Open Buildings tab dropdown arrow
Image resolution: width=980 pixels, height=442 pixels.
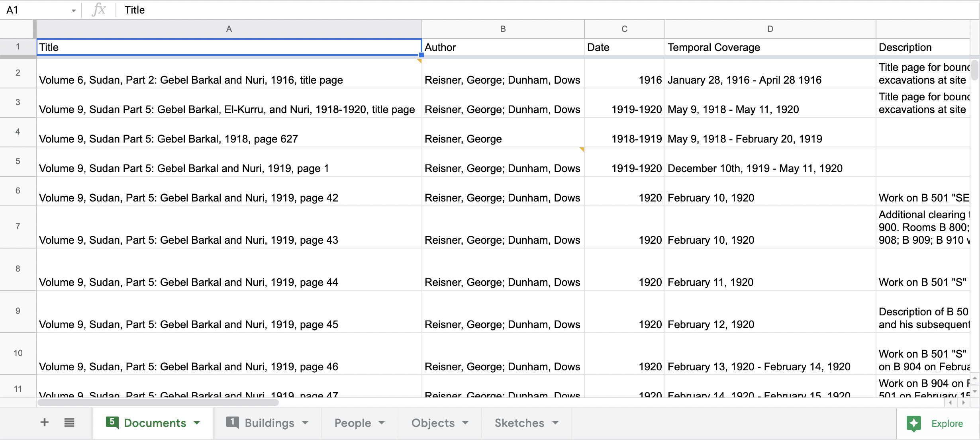(x=305, y=423)
